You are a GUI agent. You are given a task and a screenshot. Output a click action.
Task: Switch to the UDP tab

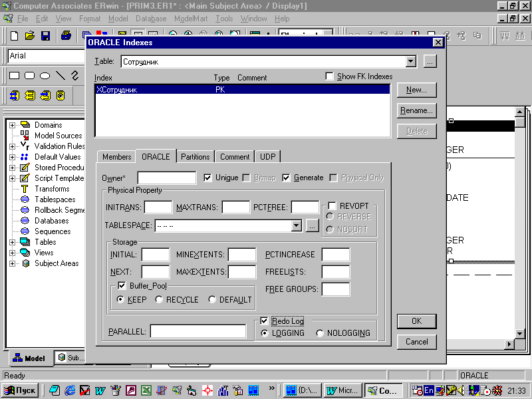(x=268, y=156)
